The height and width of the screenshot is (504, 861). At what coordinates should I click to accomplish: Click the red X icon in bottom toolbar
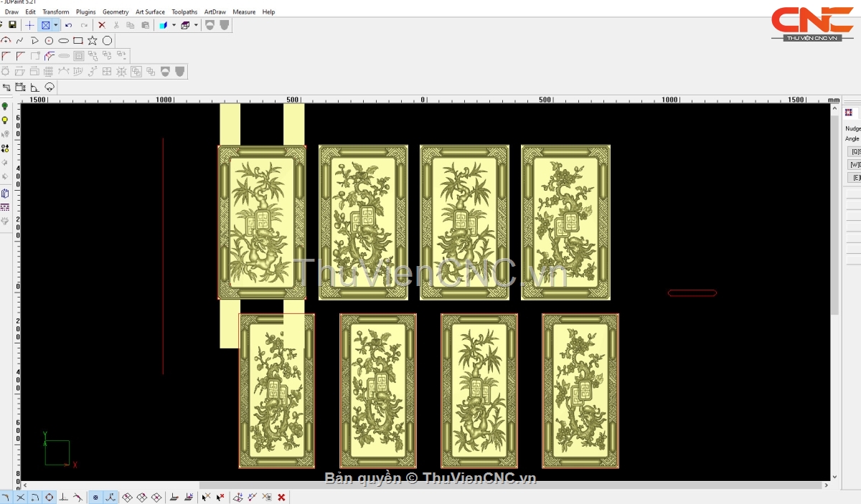click(281, 497)
